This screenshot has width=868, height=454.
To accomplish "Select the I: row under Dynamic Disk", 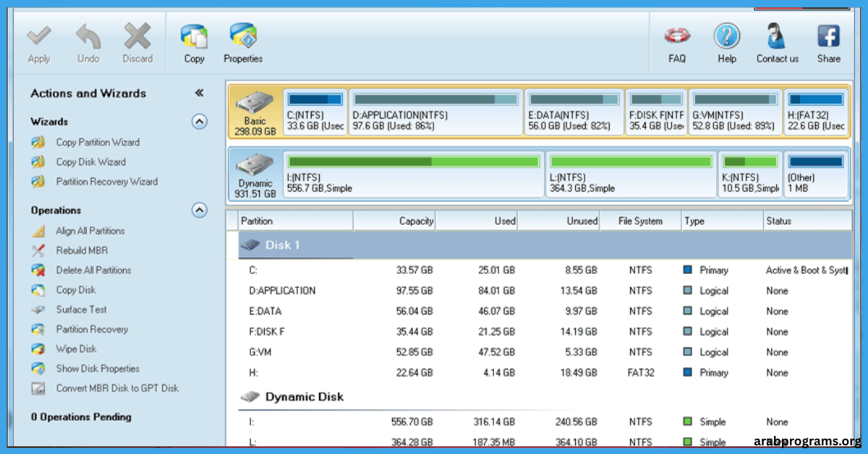I will pos(545,421).
